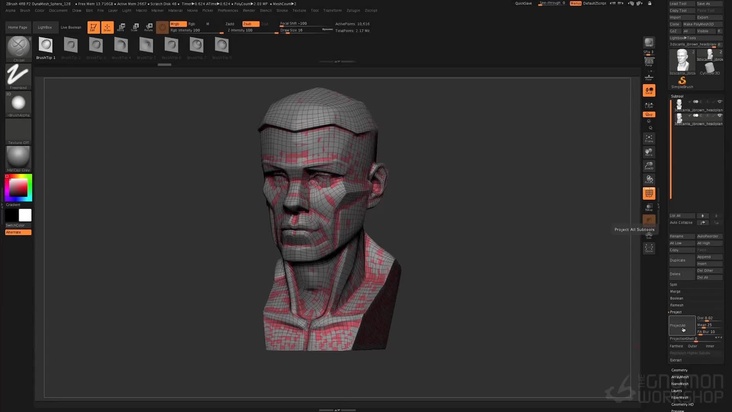Toggle visibility eye of second subtool
Image resolution: width=732 pixels, height=412 pixels.
[719, 115]
